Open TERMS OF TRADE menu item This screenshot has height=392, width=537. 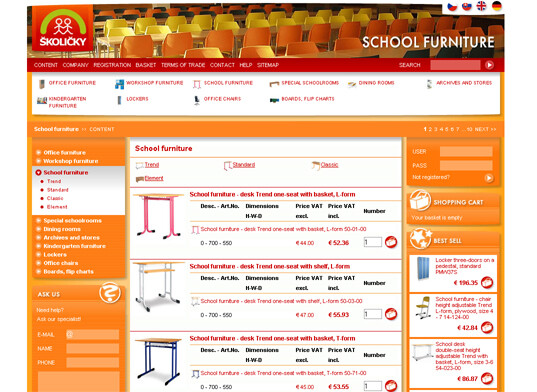[x=183, y=65]
